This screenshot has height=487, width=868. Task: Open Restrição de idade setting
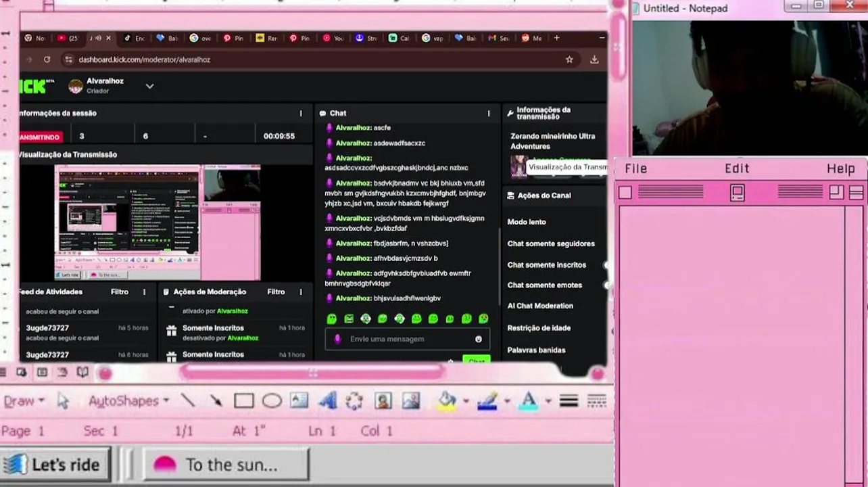point(539,328)
